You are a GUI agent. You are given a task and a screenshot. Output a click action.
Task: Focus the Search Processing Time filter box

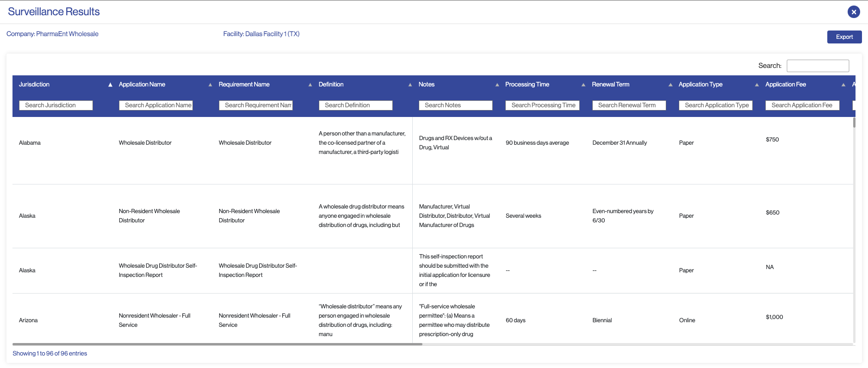coord(542,105)
